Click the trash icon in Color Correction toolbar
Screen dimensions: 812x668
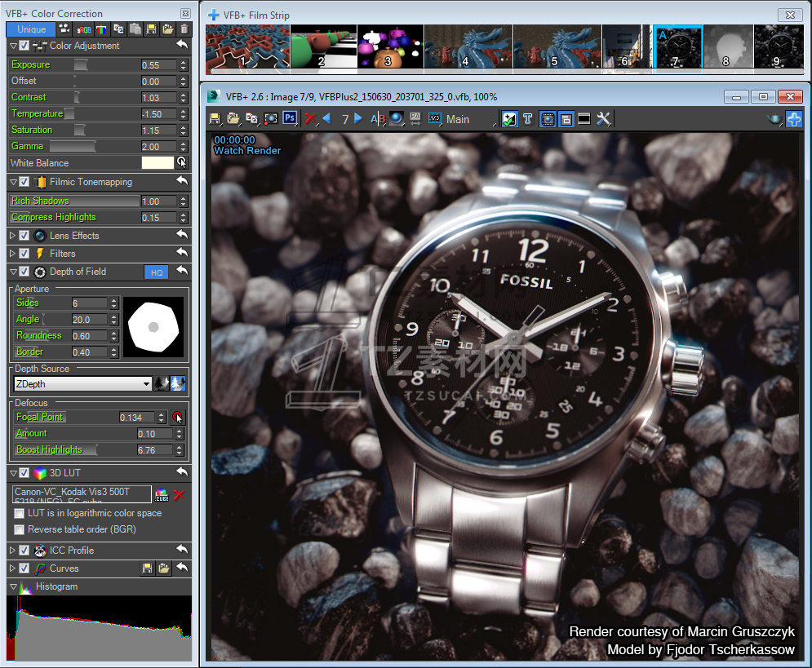184,29
